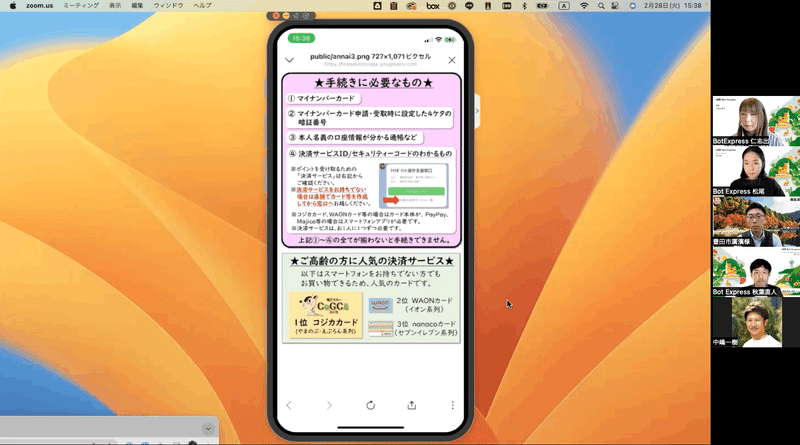
Task: Click the circular icon in phone window titlebar
Action: coord(306,16)
